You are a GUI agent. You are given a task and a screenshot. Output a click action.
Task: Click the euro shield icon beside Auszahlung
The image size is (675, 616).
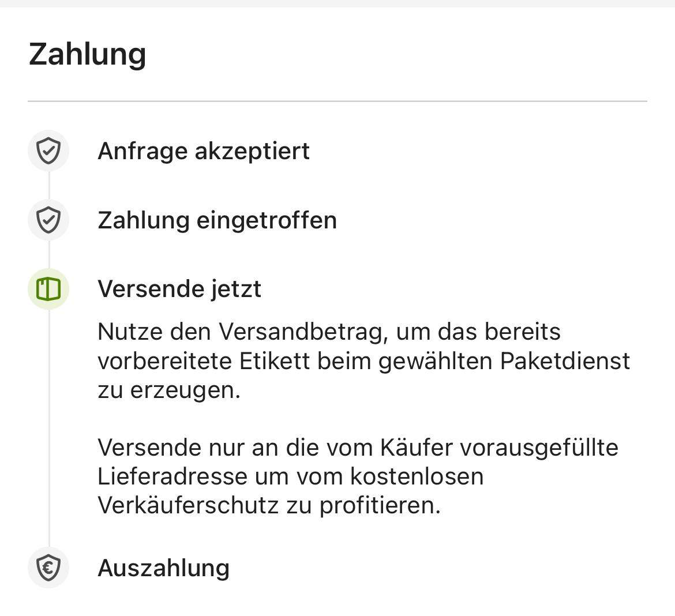tap(48, 568)
